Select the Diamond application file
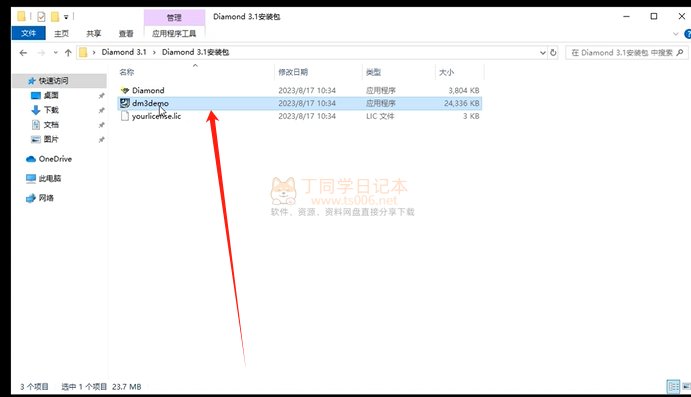Screen dimensions: 691x397 coord(148,90)
